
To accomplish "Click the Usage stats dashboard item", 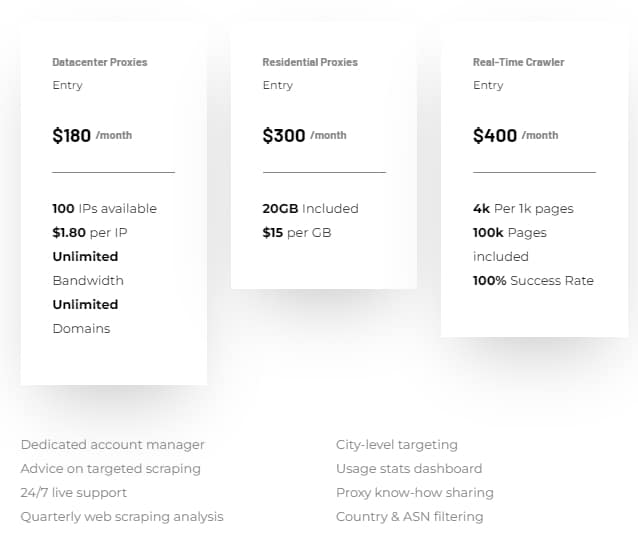I will (409, 469).
